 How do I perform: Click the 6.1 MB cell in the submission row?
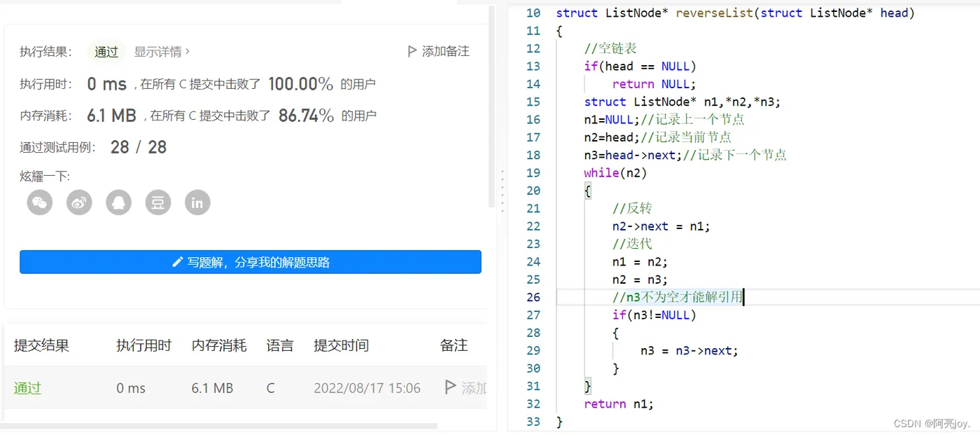(212, 388)
